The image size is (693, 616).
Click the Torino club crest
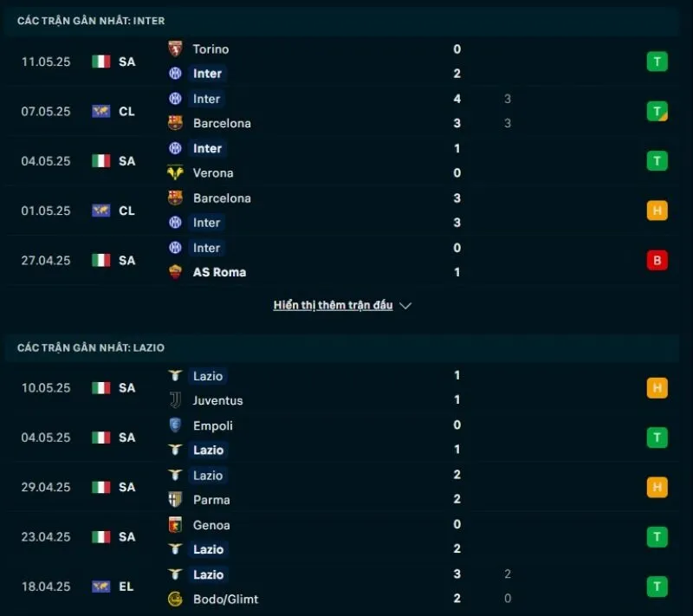175,49
